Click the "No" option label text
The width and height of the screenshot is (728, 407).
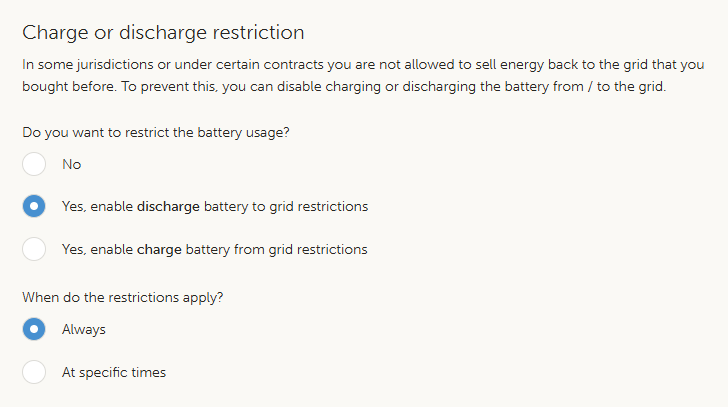click(71, 164)
